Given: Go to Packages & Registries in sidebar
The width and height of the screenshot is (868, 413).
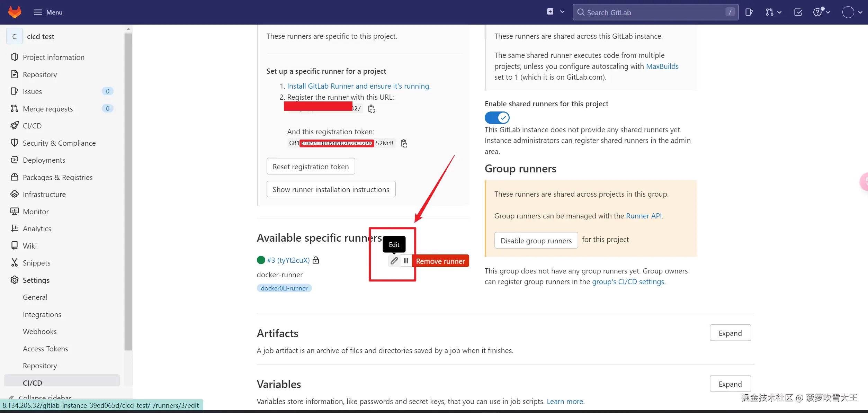Looking at the screenshot, I should coord(57,177).
